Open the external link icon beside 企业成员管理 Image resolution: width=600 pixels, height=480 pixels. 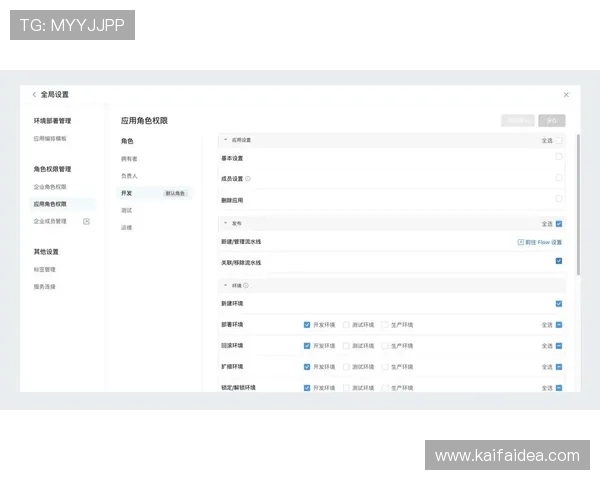coord(86,221)
